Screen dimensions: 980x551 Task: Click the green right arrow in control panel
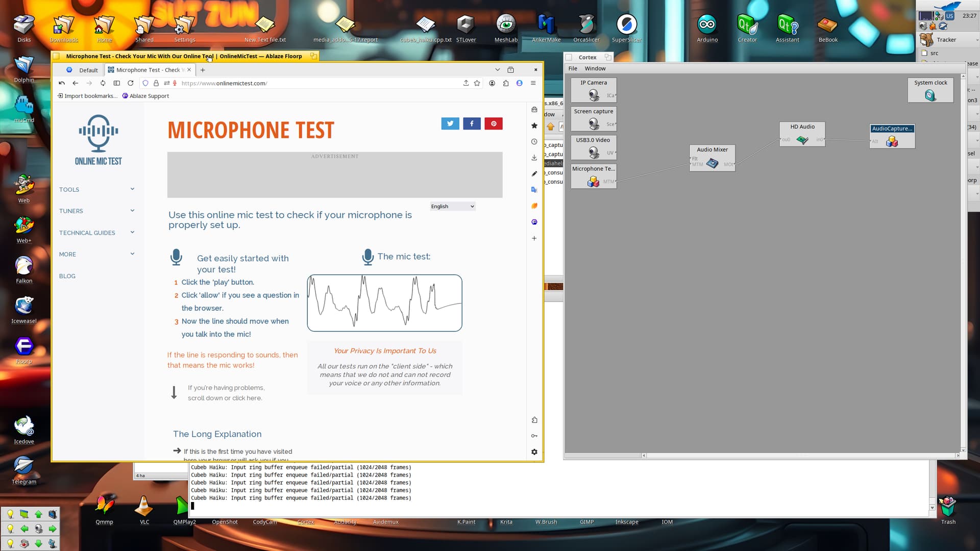[52, 529]
